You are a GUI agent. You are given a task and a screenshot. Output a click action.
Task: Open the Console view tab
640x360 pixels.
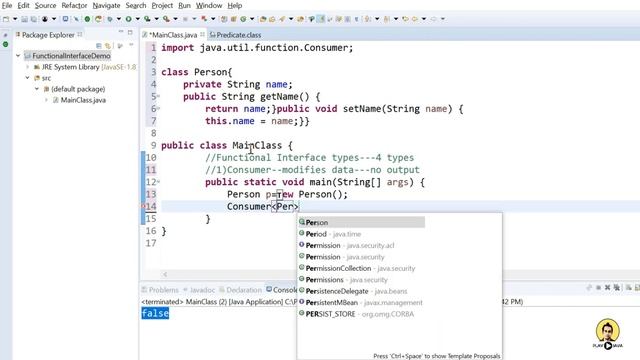coord(282,290)
